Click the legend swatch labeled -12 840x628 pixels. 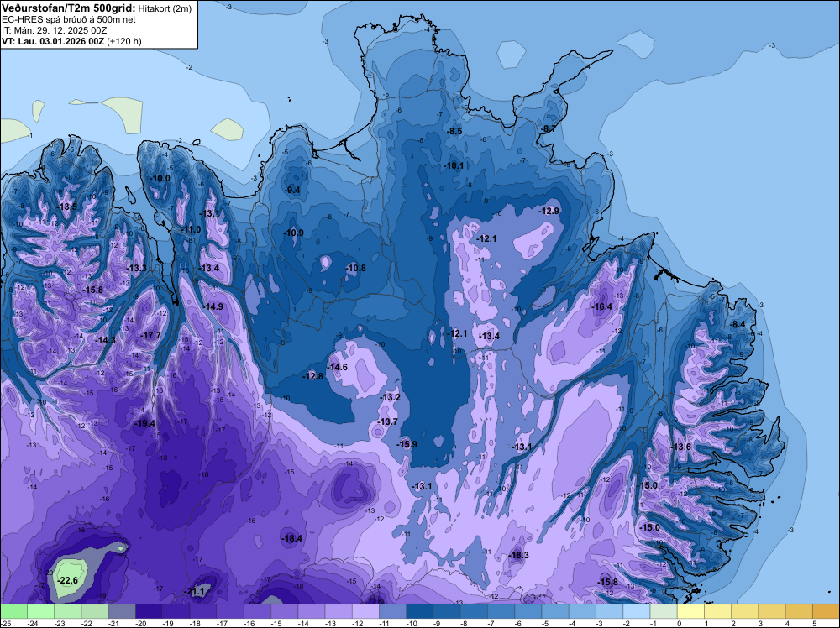[x=365, y=611]
